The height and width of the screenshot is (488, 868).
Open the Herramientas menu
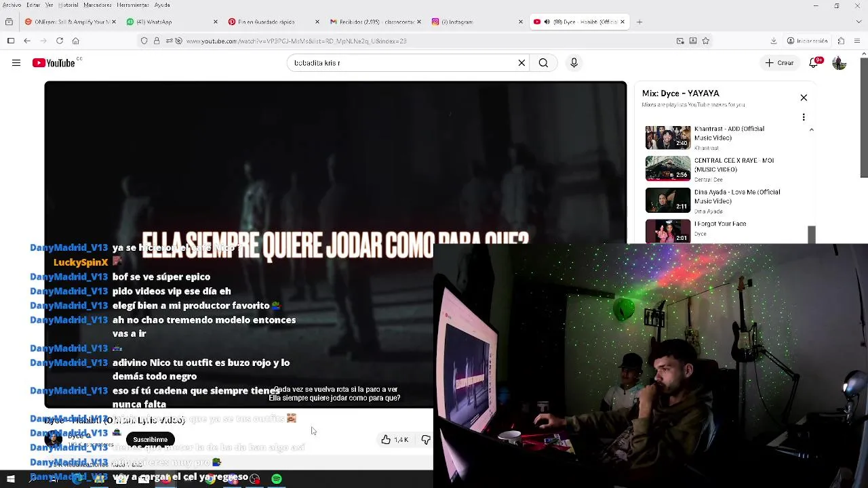tap(132, 5)
